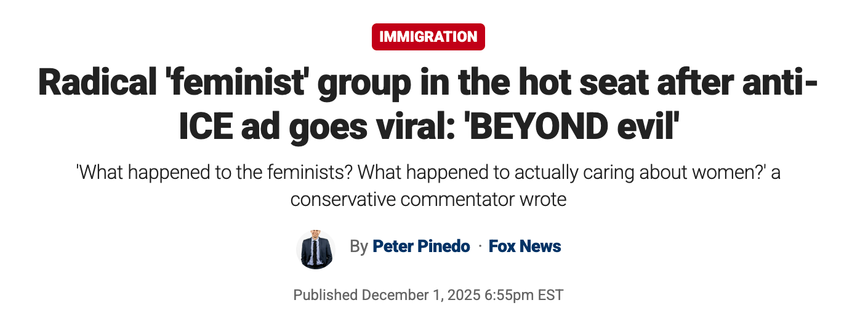Click the word "Published" in the timestamp

click(x=325, y=295)
